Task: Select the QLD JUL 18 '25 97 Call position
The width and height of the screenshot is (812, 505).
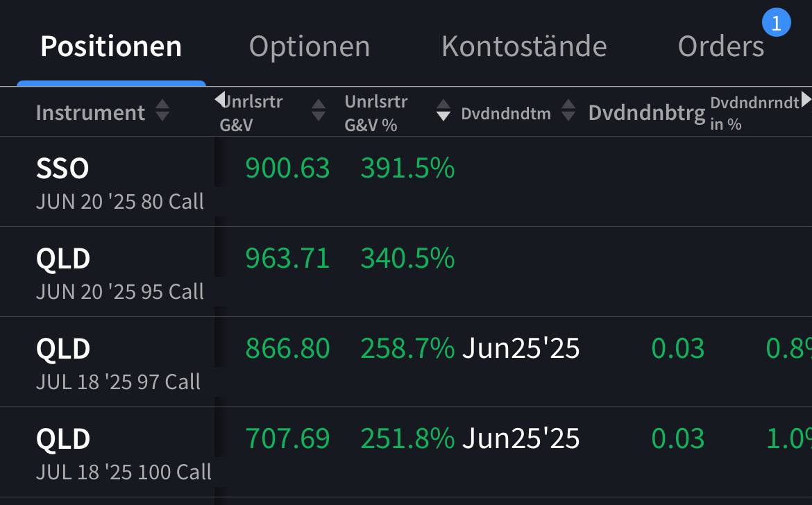Action: (118, 362)
